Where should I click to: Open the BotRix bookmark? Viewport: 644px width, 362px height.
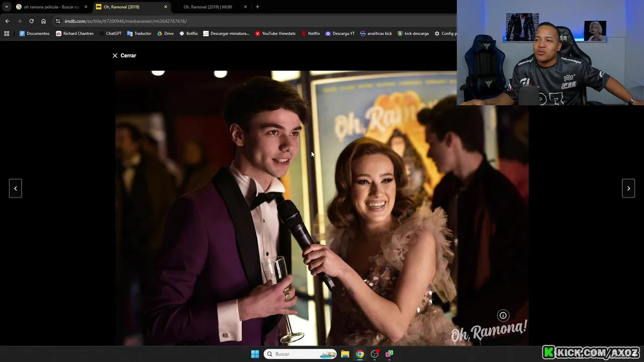188,34
